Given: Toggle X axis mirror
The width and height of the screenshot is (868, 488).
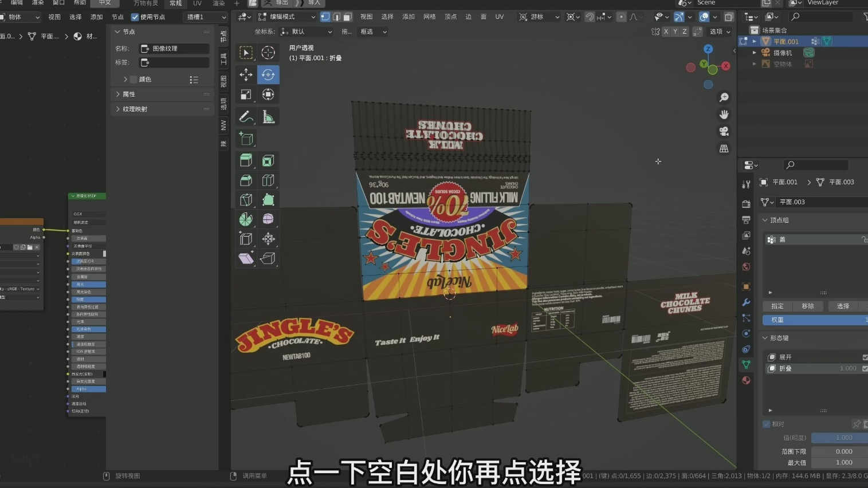Looking at the screenshot, I should [x=666, y=32].
